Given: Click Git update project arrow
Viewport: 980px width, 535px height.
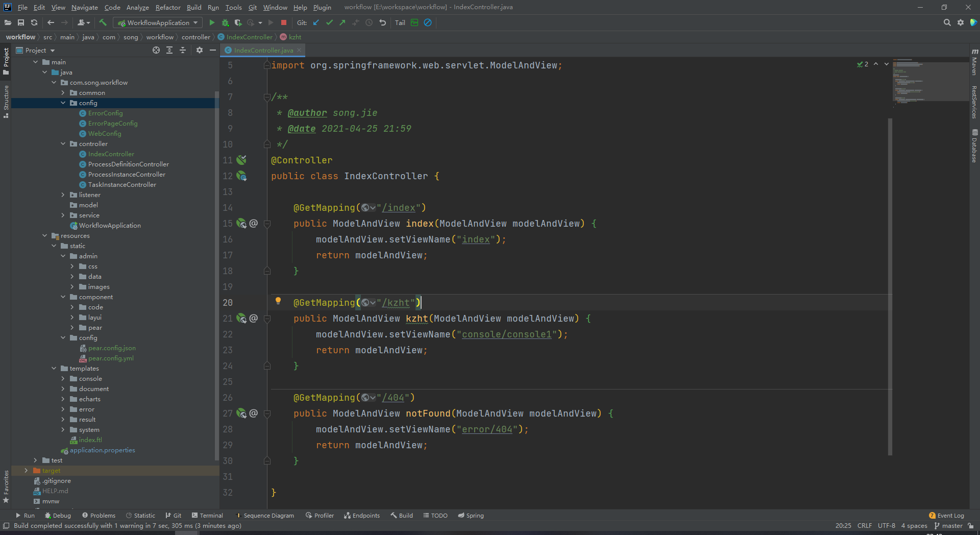Looking at the screenshot, I should (316, 22).
